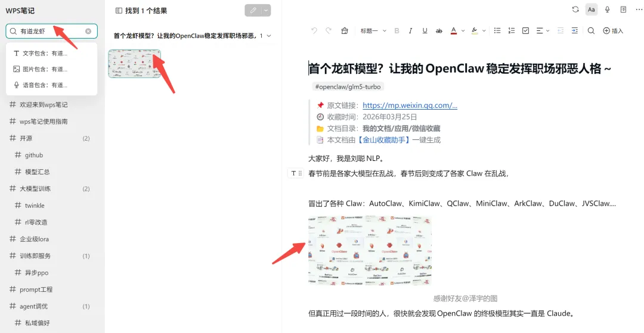The image size is (644, 333).
Task: Click the embedded Claw logos image in the note
Action: pyautogui.click(x=370, y=251)
